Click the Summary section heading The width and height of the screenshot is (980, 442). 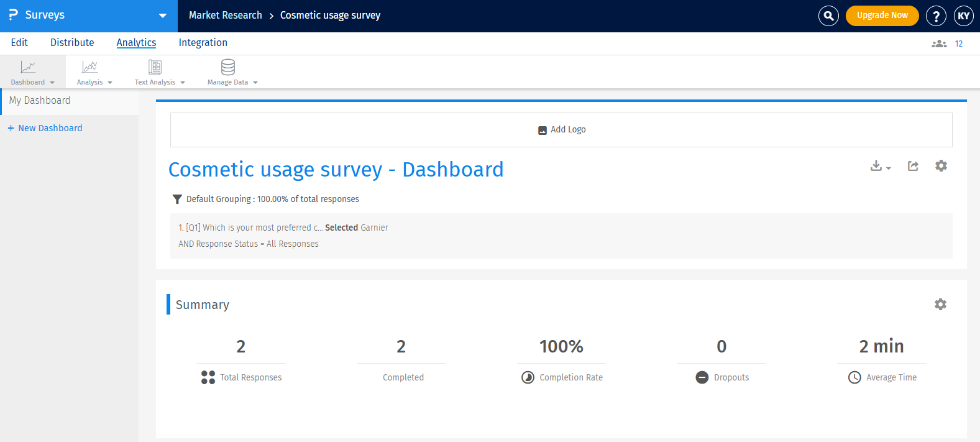203,305
